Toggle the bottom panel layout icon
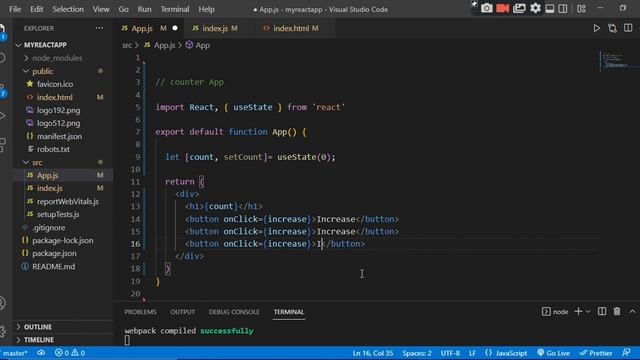This screenshot has width=640, height=360. pos(550,8)
